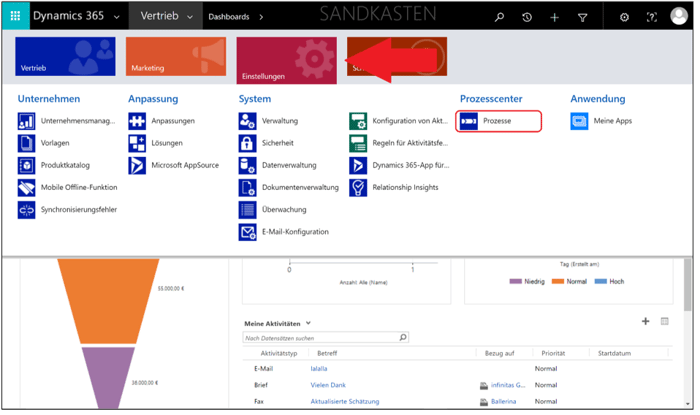
Task: Click the Datenverwaltung icon
Action: click(x=247, y=166)
